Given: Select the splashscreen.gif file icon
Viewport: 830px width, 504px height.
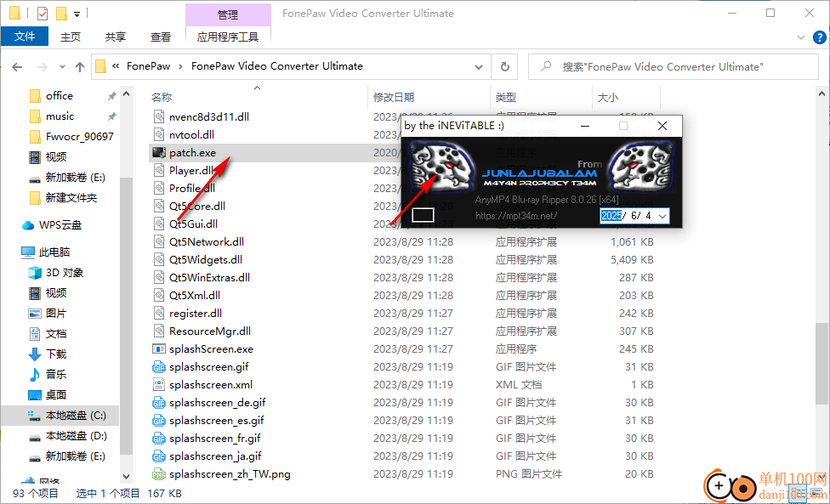Looking at the screenshot, I should pos(159,367).
